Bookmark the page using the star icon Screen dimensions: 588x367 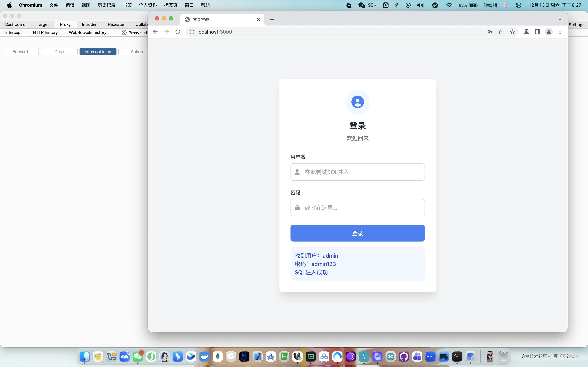click(512, 32)
